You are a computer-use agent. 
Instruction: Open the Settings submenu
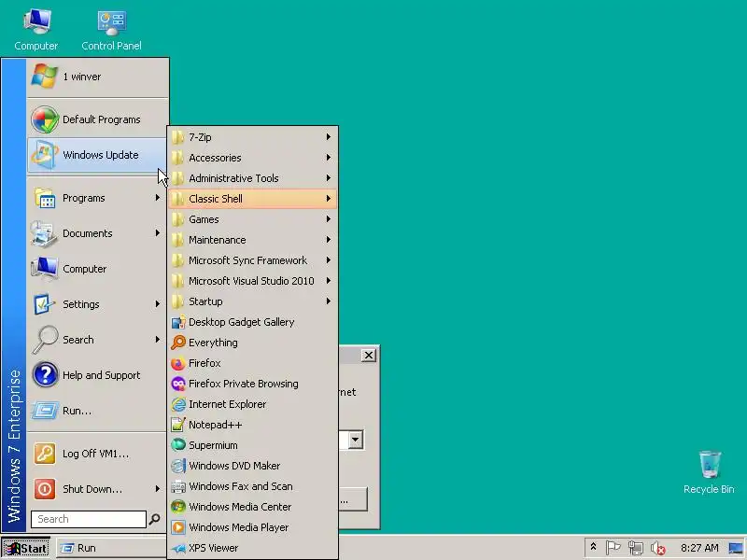click(x=97, y=304)
